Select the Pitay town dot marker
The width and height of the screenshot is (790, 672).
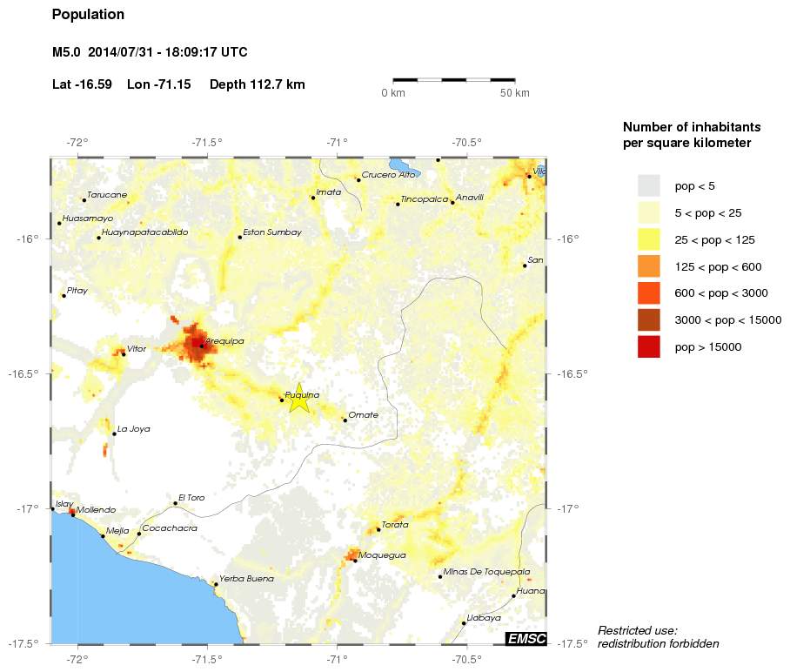(x=64, y=296)
